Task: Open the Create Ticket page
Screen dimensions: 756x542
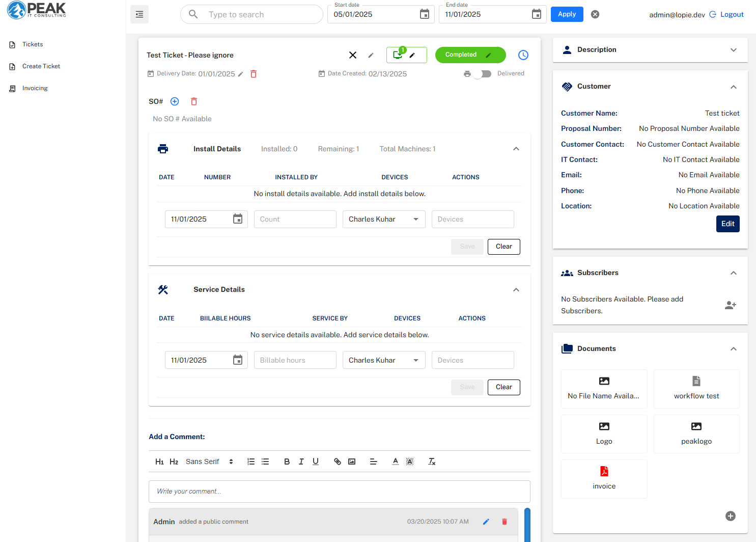Action: click(41, 66)
